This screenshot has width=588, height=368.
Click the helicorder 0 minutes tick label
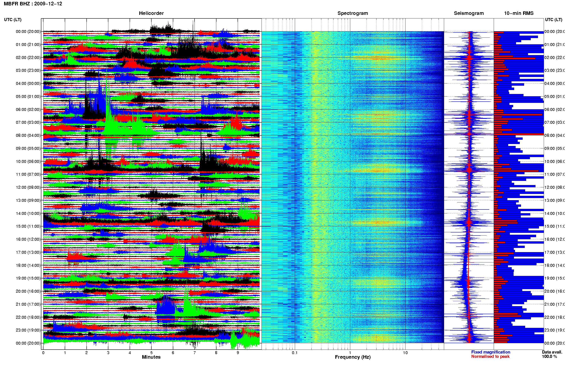(x=43, y=353)
